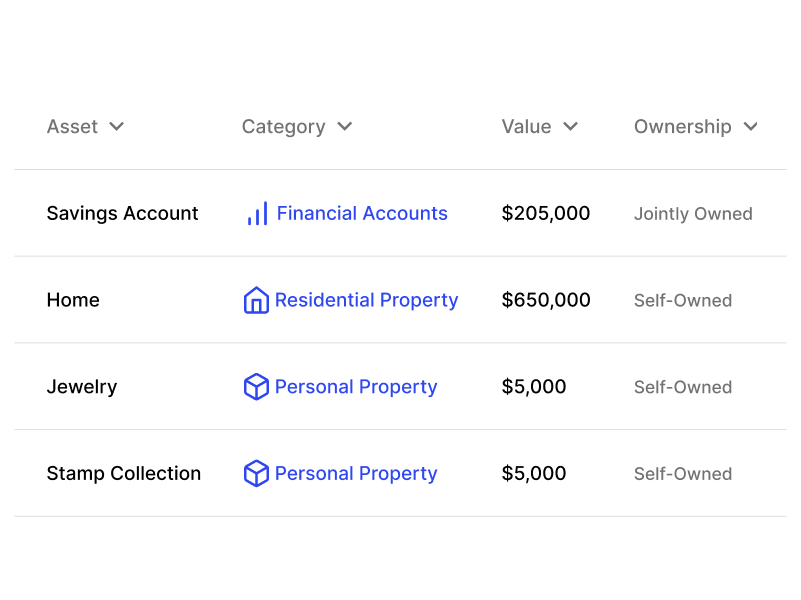Click the house icon beside Residential Property

256,300
